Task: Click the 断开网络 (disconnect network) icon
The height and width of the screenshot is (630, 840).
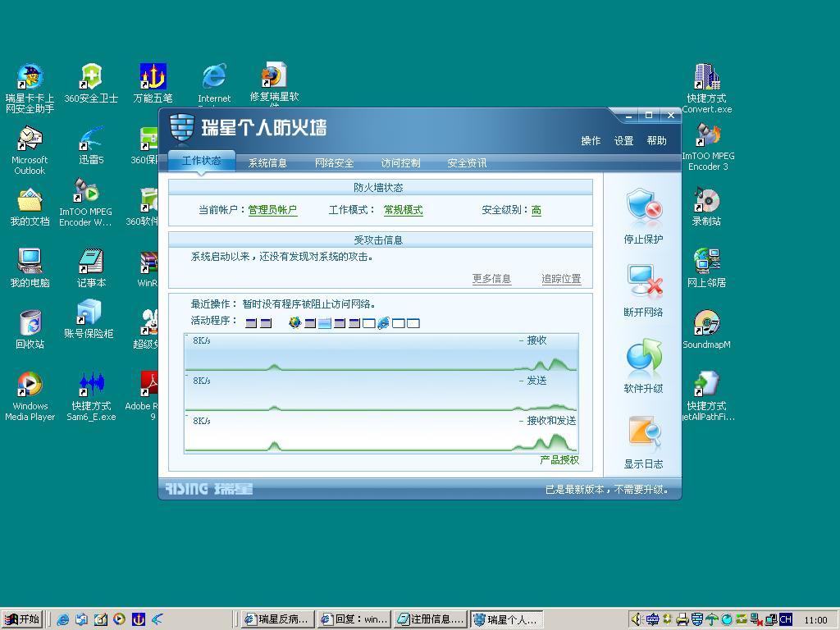Action: (x=644, y=281)
